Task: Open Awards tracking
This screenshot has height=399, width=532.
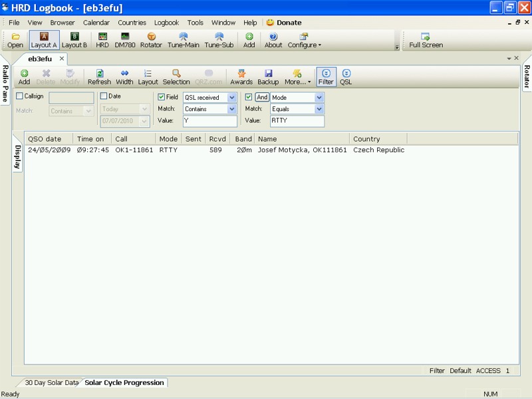Action: [241, 77]
